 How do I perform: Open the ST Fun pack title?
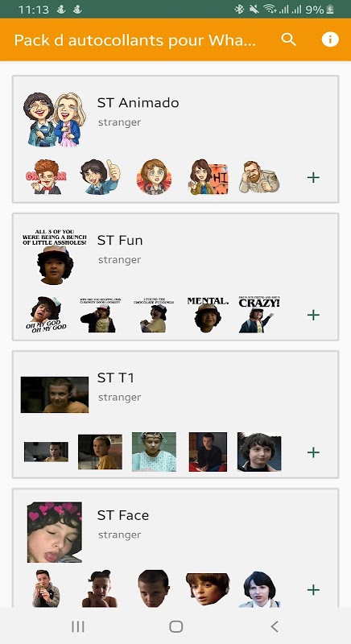[x=120, y=240]
